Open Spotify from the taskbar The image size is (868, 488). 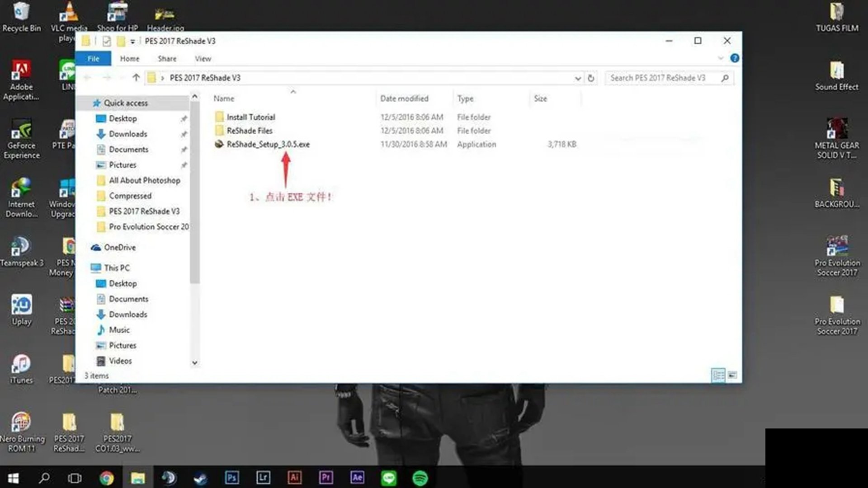[x=420, y=478]
